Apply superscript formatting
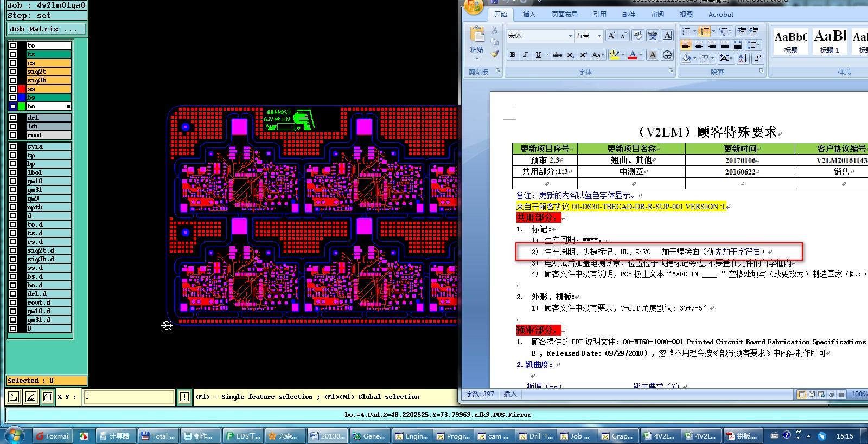This screenshot has width=868, height=444. (x=583, y=55)
